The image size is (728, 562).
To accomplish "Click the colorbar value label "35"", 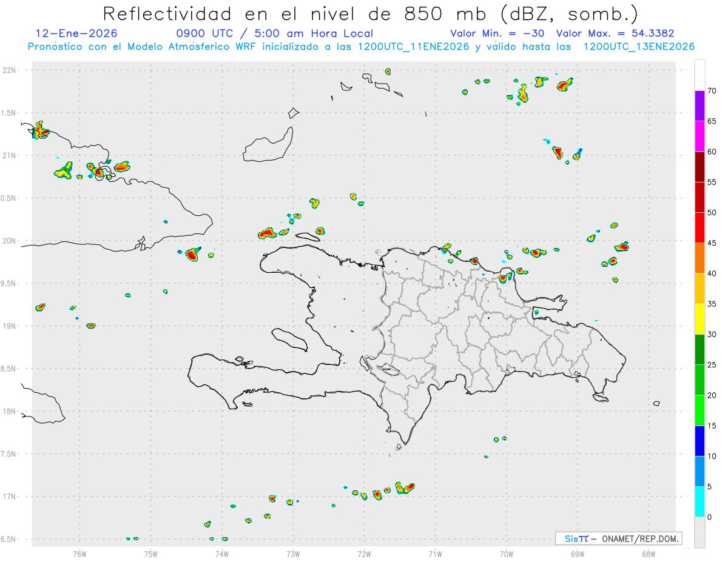I will coord(712,304).
